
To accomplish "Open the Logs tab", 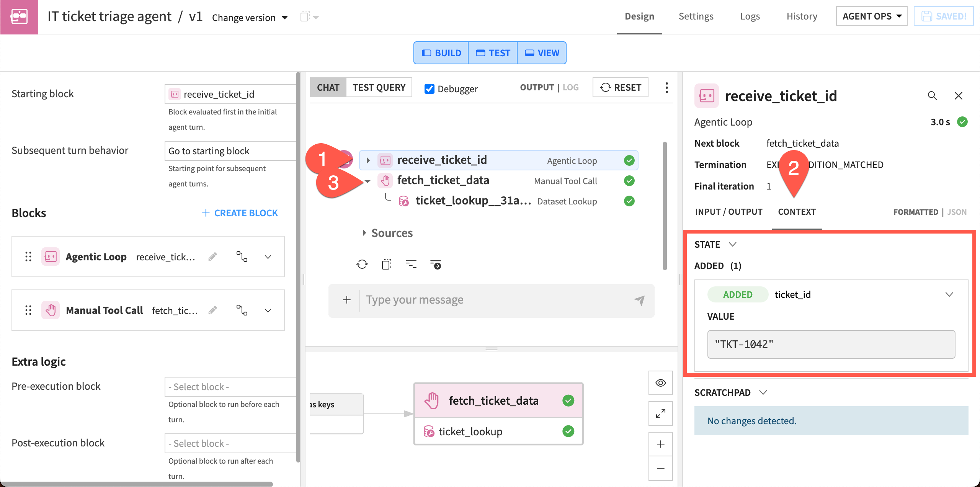I will pos(750,16).
